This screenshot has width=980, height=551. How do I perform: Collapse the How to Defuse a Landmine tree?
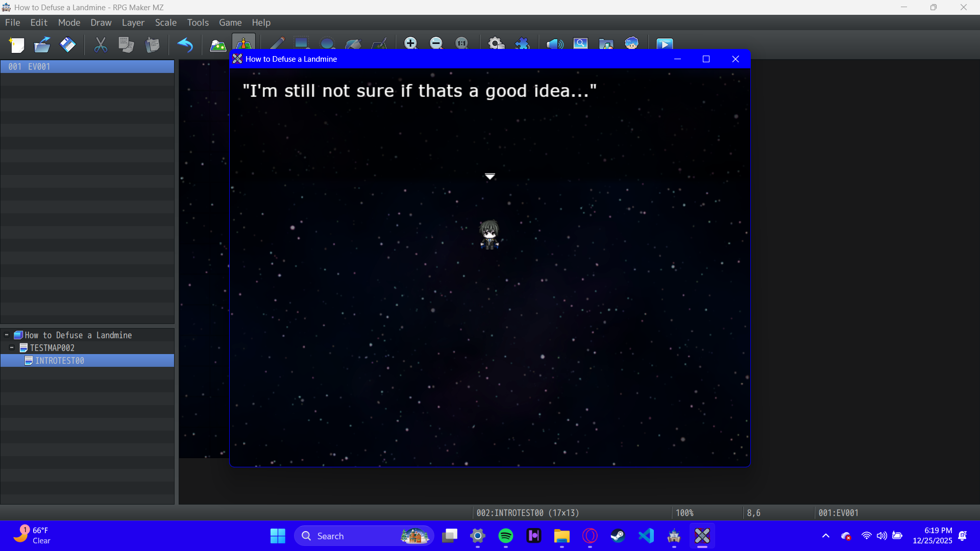(7, 335)
